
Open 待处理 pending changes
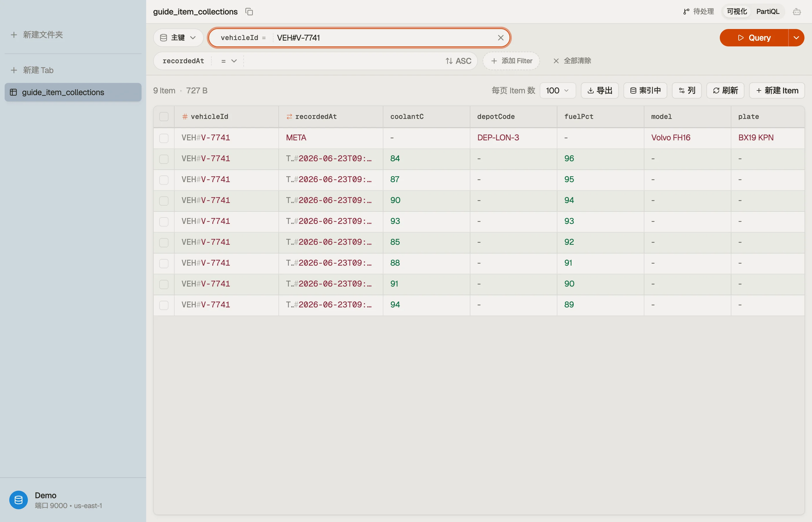point(699,12)
